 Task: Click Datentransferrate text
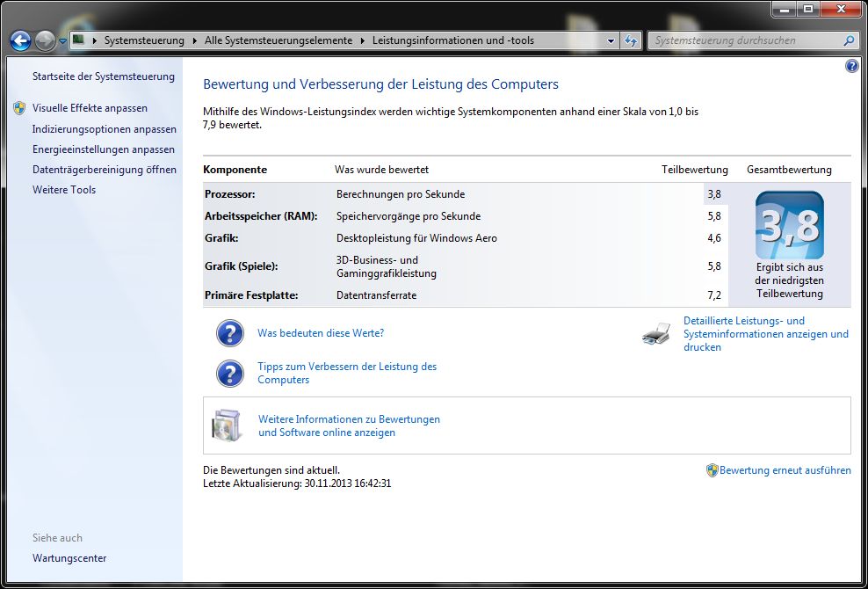click(376, 295)
